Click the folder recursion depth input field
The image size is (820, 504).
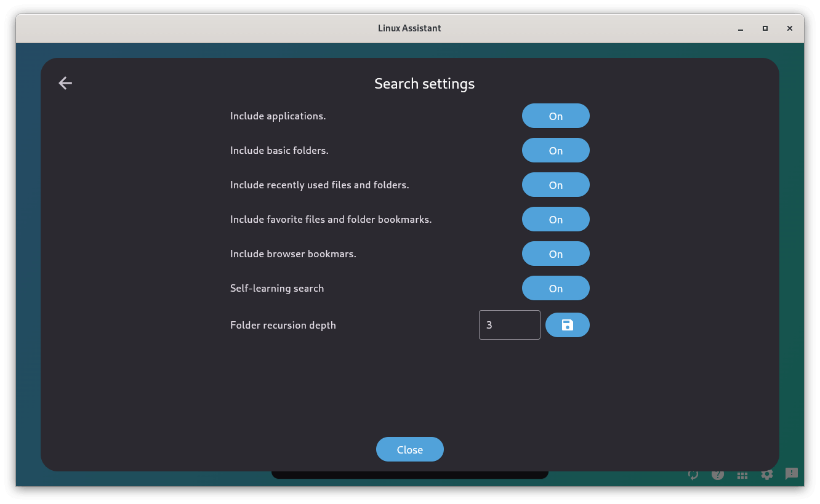click(x=509, y=325)
